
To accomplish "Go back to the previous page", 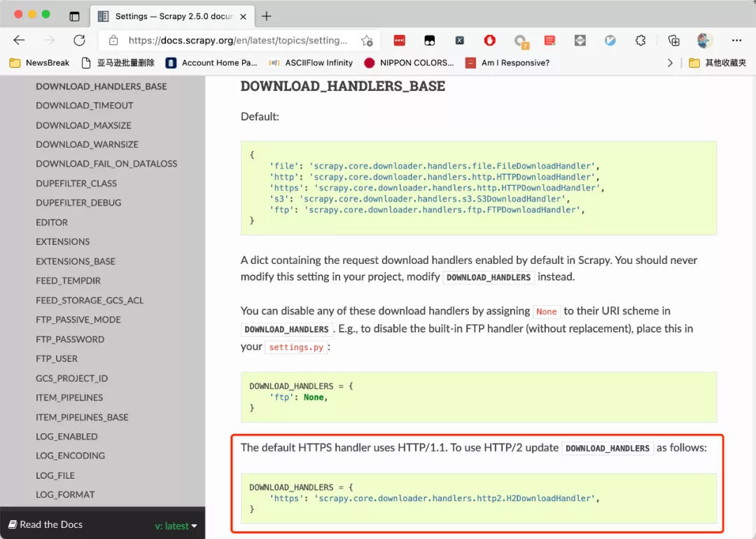I will click(x=20, y=41).
